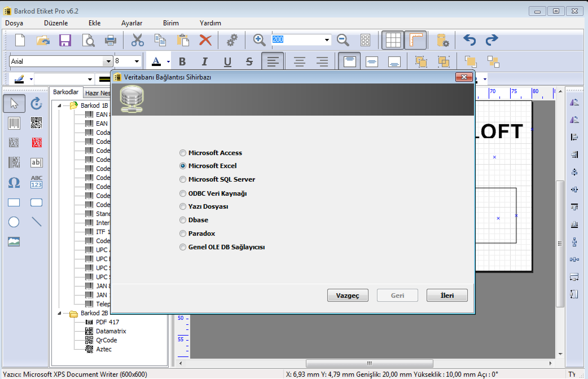Insert ABC 123 counter text
The image size is (588, 379).
tap(36, 182)
